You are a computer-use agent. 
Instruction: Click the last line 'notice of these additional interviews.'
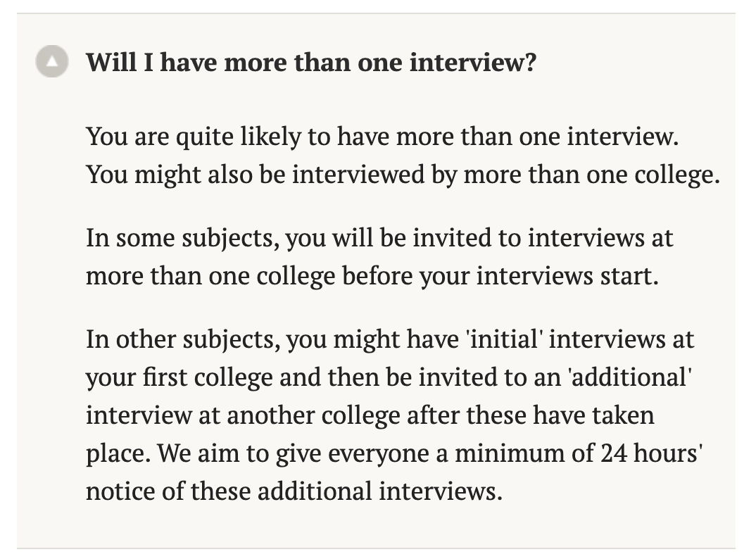294,490
